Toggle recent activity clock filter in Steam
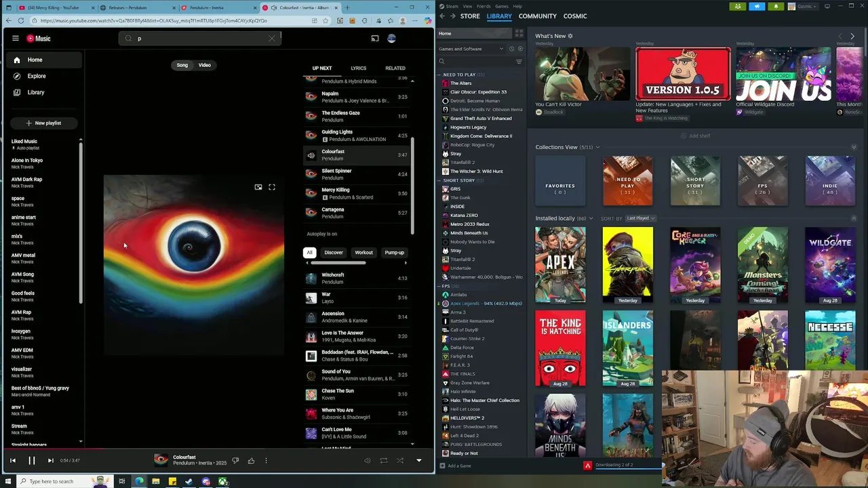 511,49
